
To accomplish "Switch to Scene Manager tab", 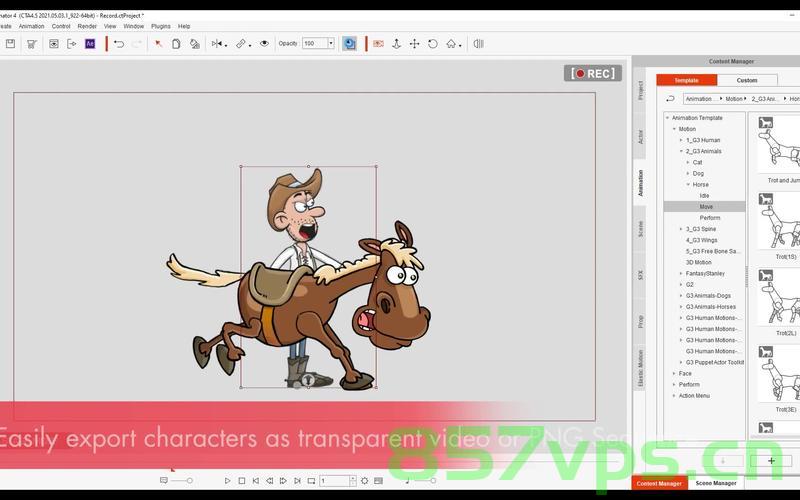I will (x=716, y=483).
